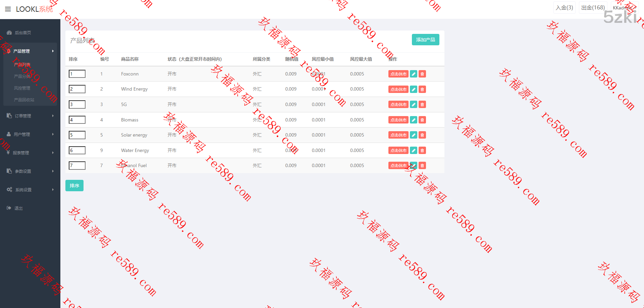Screen dimensions: 644x308
Task: Expand 系统设置 sidebar menu
Action: point(30,190)
